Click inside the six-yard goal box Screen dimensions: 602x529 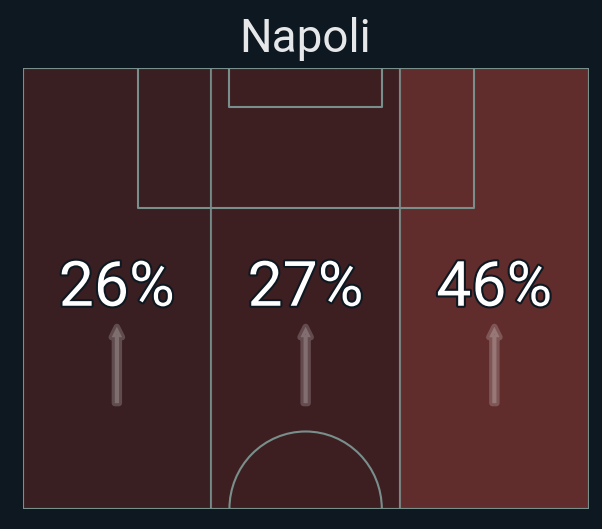(305, 88)
